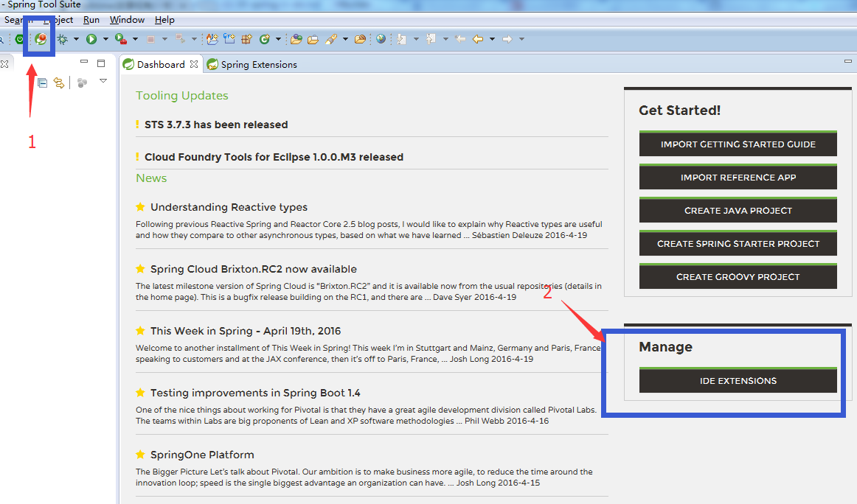Click the open folder icon before the globe
This screenshot has width=857, height=504.
[x=360, y=39]
